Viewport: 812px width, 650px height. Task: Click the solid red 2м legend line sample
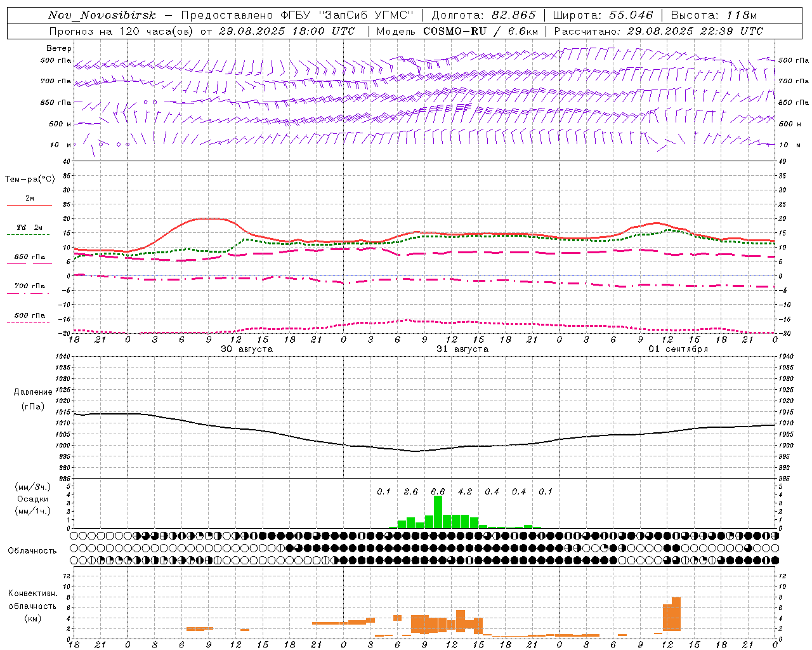coord(29,205)
